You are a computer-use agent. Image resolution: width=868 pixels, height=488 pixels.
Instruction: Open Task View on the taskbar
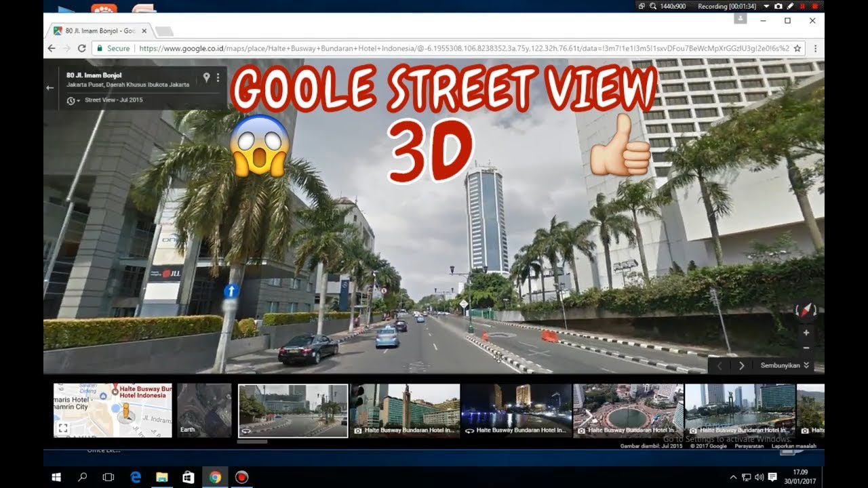pos(108,477)
